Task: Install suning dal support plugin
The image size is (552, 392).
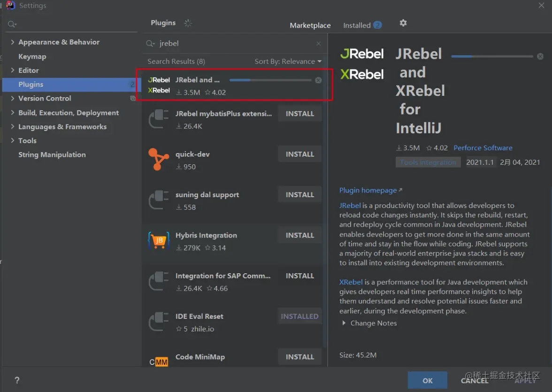Action: pyautogui.click(x=300, y=195)
